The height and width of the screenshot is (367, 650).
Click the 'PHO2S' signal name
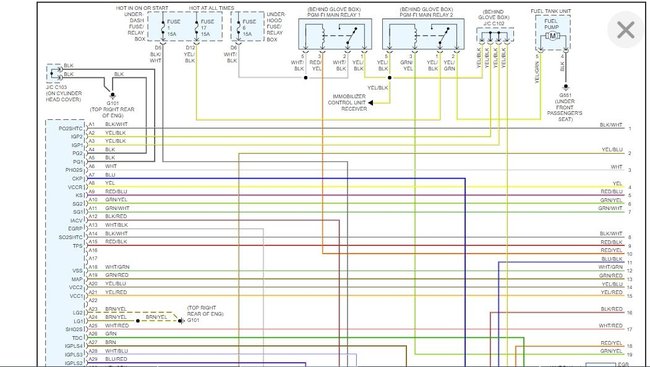coord(74,170)
